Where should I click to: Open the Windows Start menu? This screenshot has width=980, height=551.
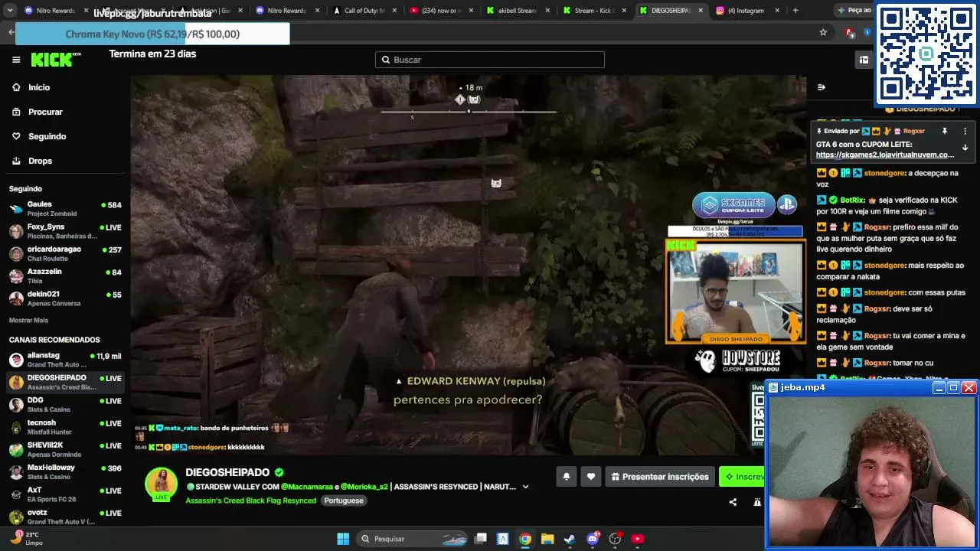tap(343, 539)
